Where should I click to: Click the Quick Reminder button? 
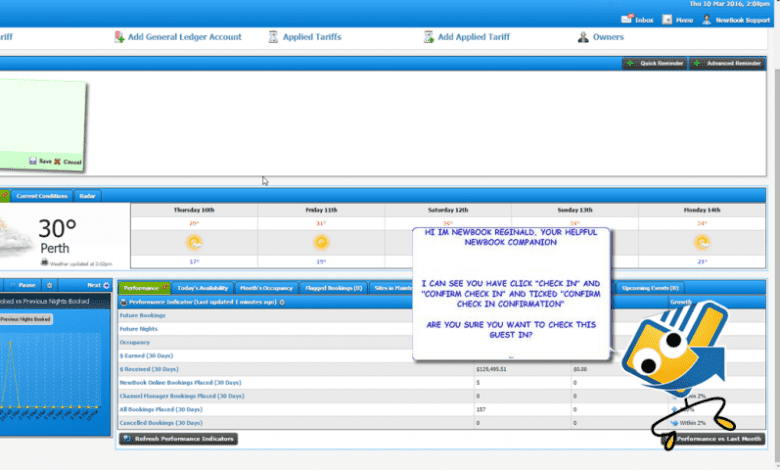point(655,63)
